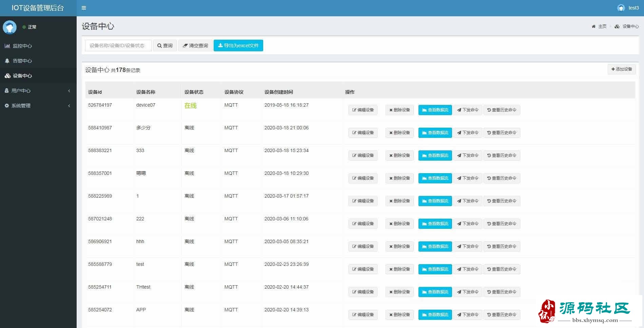View command history for device 333
Screen dimensions: 644x328
click(x=502, y=156)
